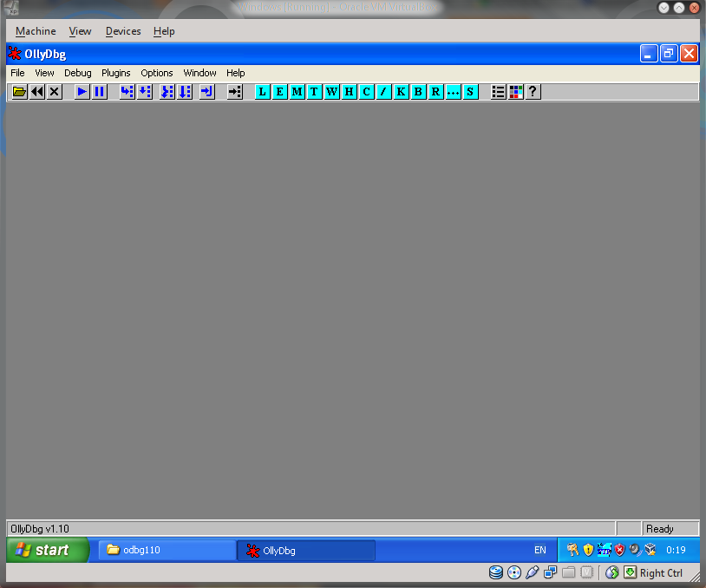Click the EN language indicator

coord(540,550)
